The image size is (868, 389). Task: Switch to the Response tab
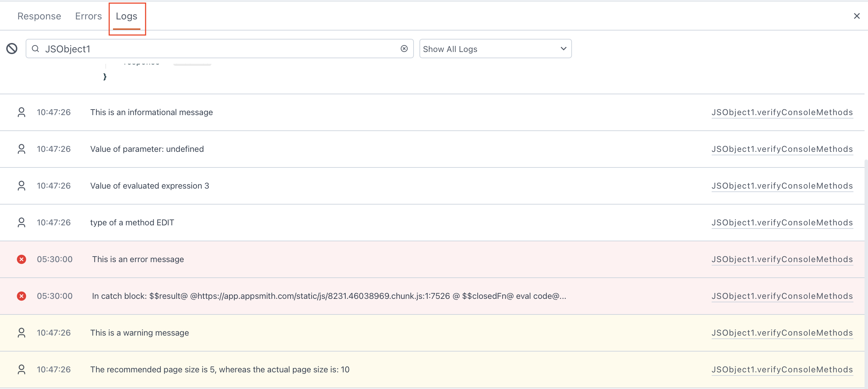(39, 16)
